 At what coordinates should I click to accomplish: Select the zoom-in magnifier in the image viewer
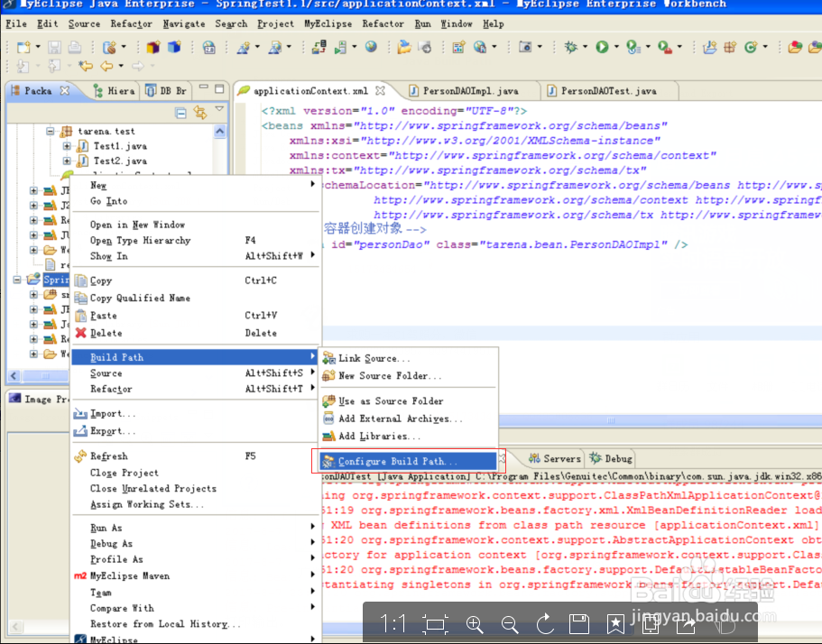475,623
